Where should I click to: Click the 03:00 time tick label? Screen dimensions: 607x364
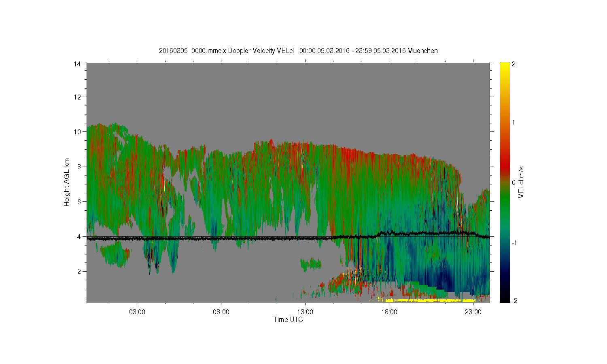[x=137, y=312]
